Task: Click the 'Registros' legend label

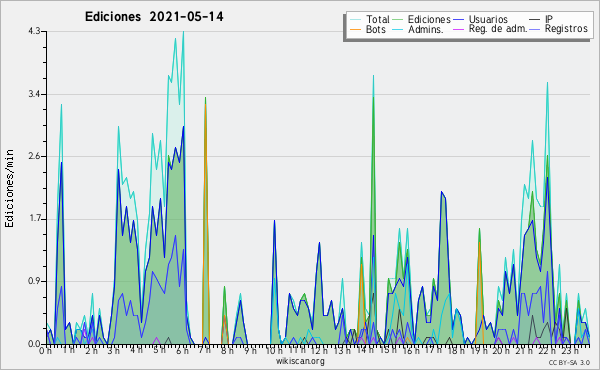Action: (566, 29)
